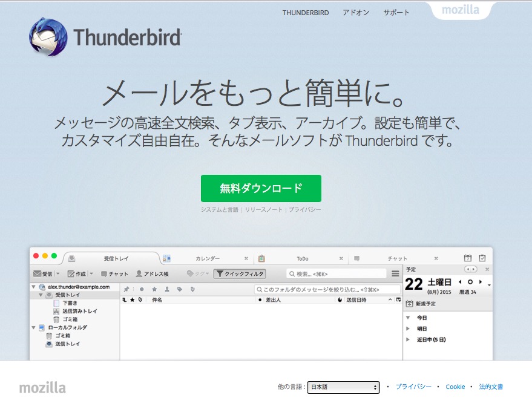This screenshot has height=412, width=532.
Task: Click the 送信トレイ outbox folder icon
Action: click(49, 344)
